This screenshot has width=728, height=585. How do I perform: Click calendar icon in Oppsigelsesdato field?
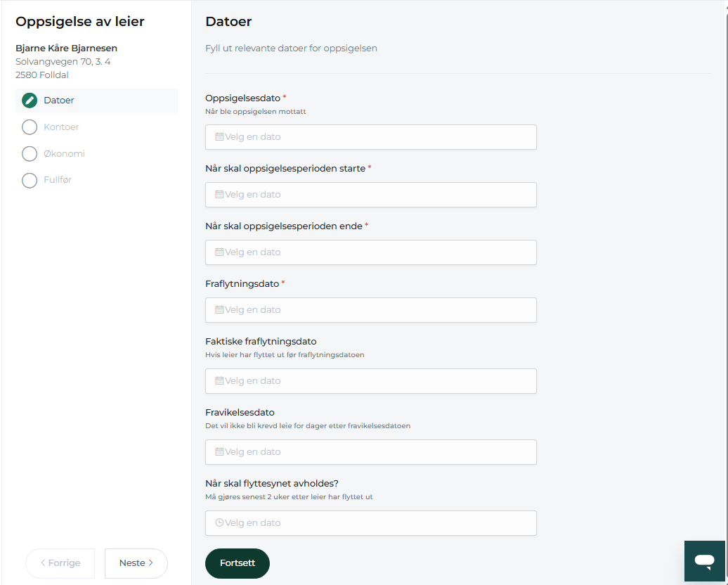tap(219, 137)
